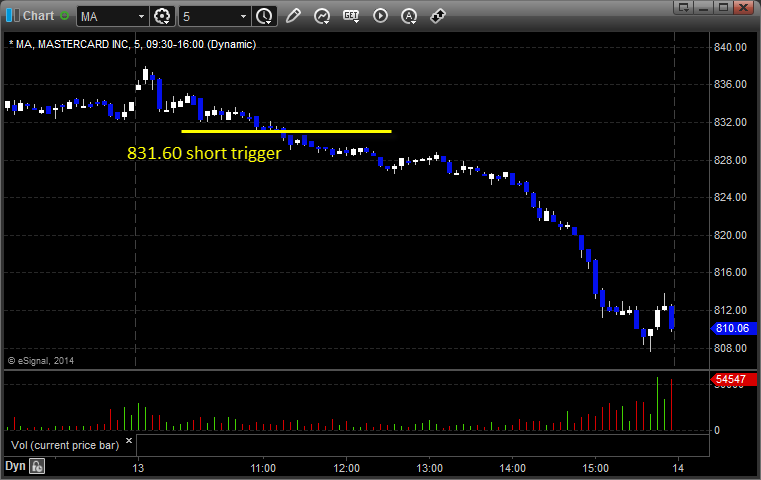Open the circled A alerts menu
The height and width of the screenshot is (480, 761).
(409, 16)
